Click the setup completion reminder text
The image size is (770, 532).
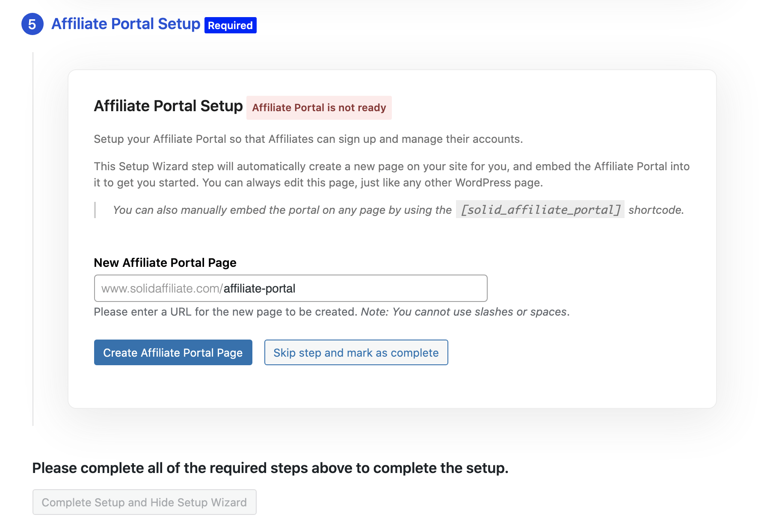271,468
